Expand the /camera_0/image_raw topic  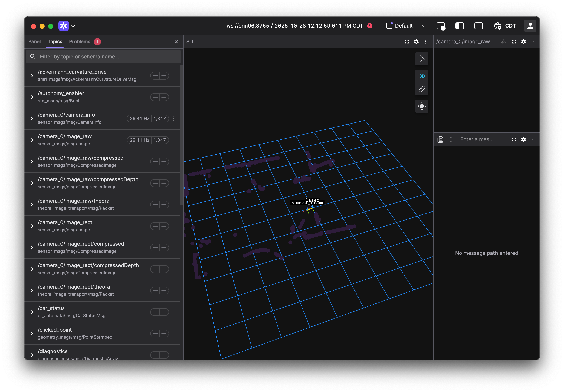[x=32, y=140]
